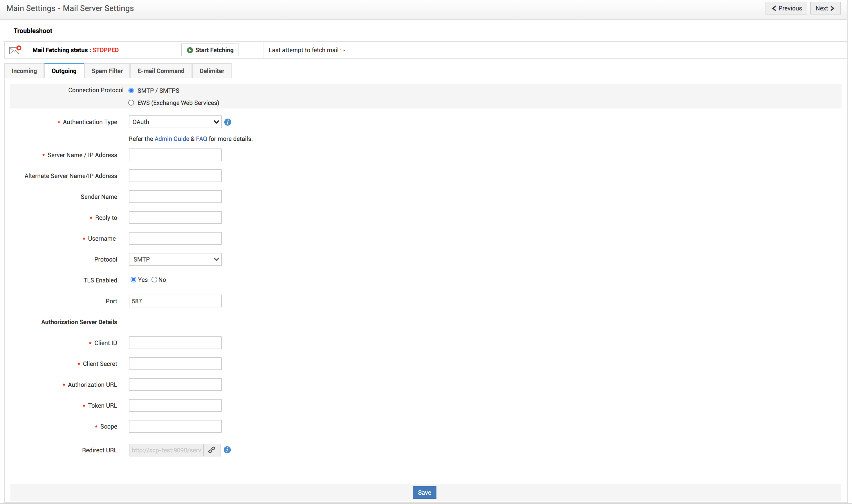Open the E-mail Command tab
This screenshot has height=504, width=852.
161,71
